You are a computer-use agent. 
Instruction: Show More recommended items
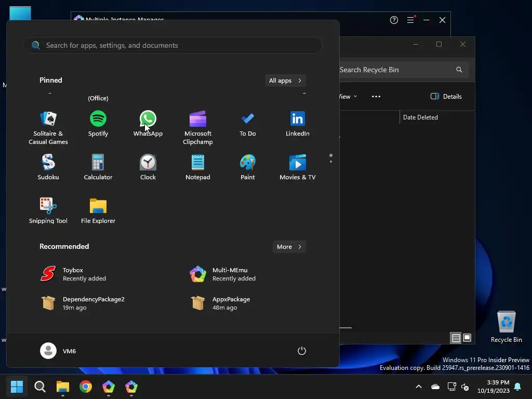click(x=289, y=247)
